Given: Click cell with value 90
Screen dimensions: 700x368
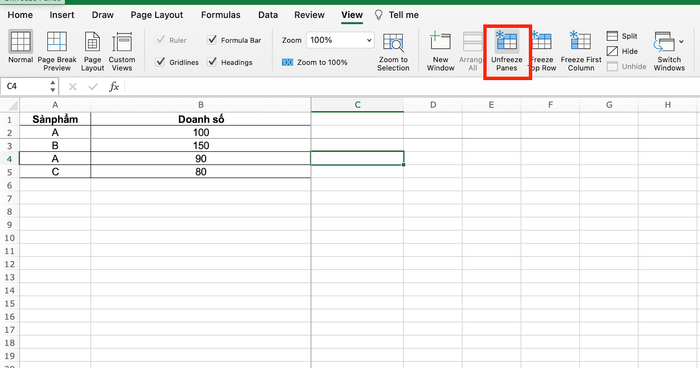Looking at the screenshot, I should (x=201, y=159).
